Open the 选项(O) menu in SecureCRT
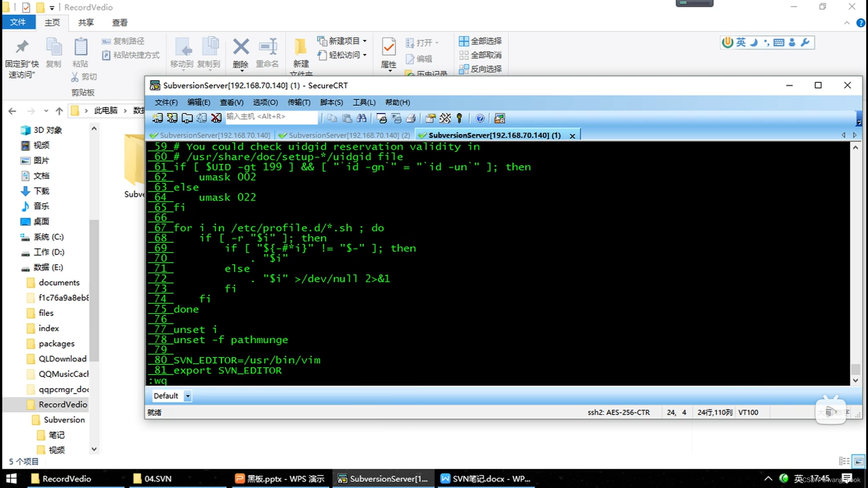 pyautogui.click(x=265, y=103)
